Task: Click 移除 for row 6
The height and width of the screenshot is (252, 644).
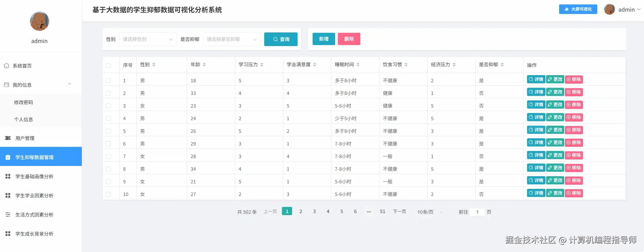Action: [574, 142]
